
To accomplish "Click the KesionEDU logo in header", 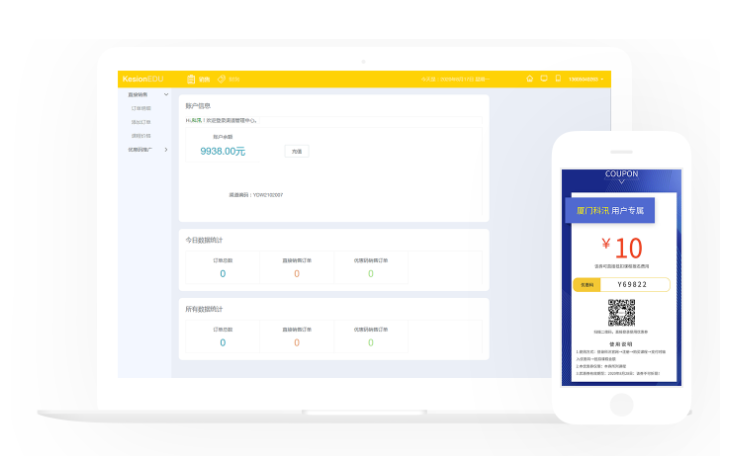I will pyautogui.click(x=142, y=78).
